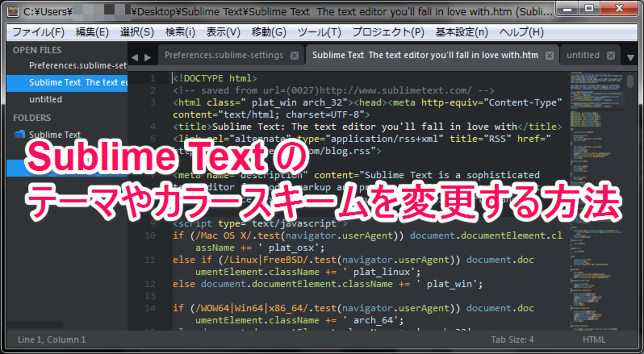The height and width of the screenshot is (354, 644).
Task: Change the HTML syntax in status bar
Action: point(593,340)
